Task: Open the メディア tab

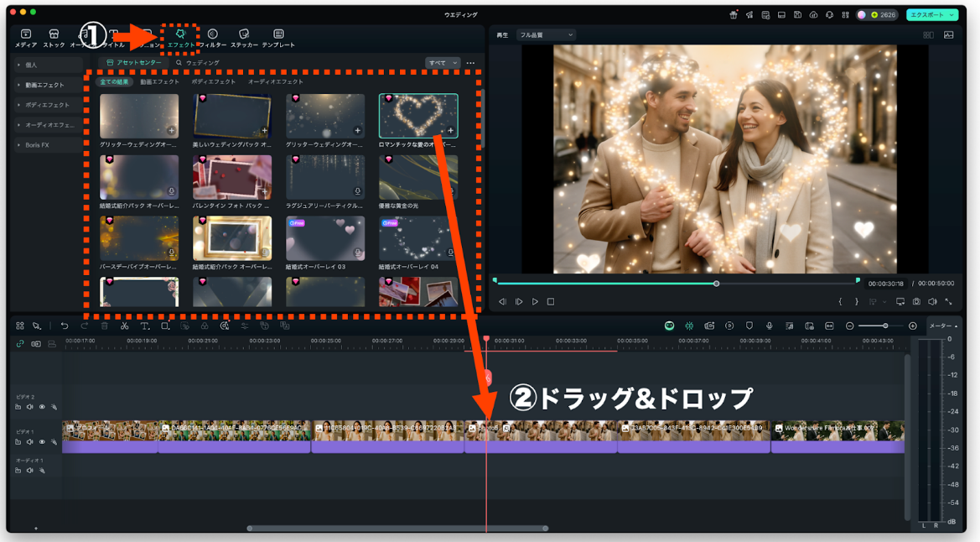Action: [26, 39]
